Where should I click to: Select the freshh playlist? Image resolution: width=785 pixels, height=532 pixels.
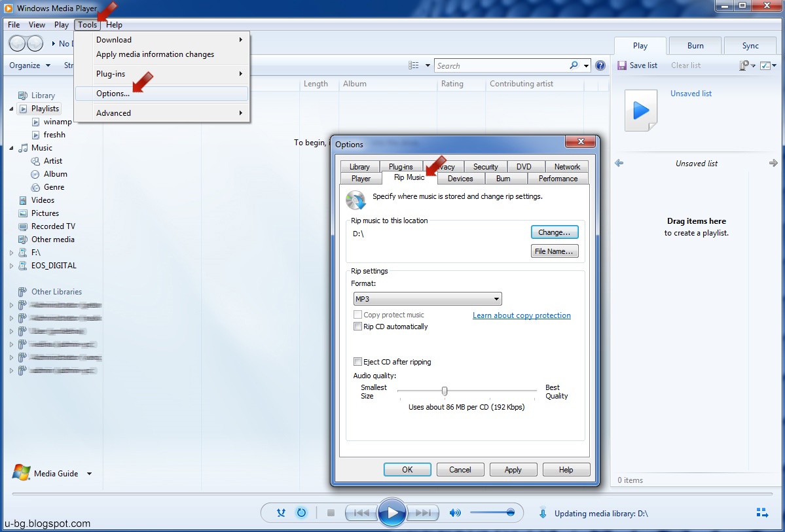pyautogui.click(x=54, y=135)
